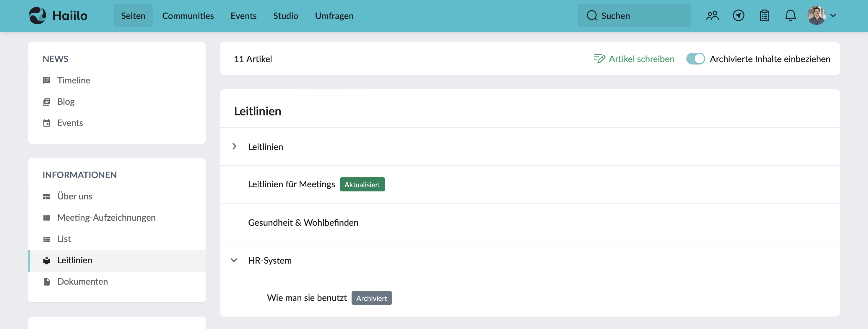Click the Leitlinien sidebar icon
Viewport: 868px width, 329px height.
tap(46, 260)
